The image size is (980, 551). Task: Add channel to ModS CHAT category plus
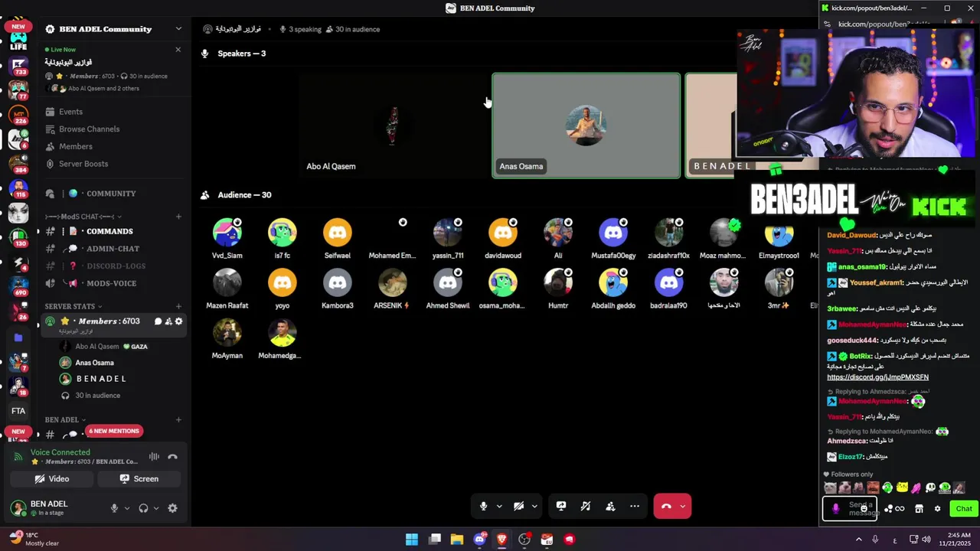pyautogui.click(x=178, y=217)
